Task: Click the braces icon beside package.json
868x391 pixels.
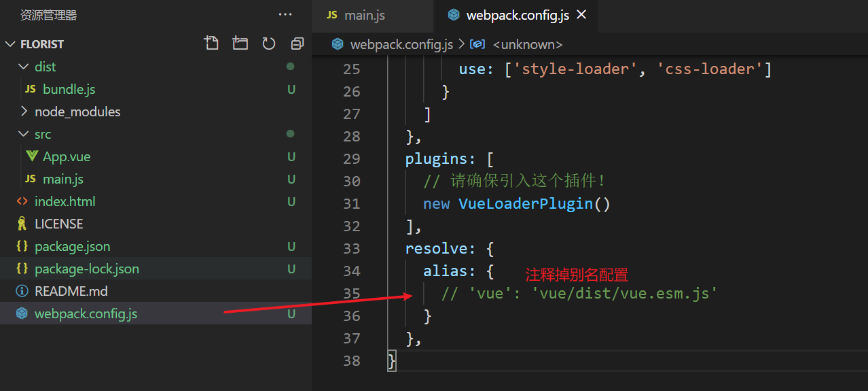Action: (22, 246)
